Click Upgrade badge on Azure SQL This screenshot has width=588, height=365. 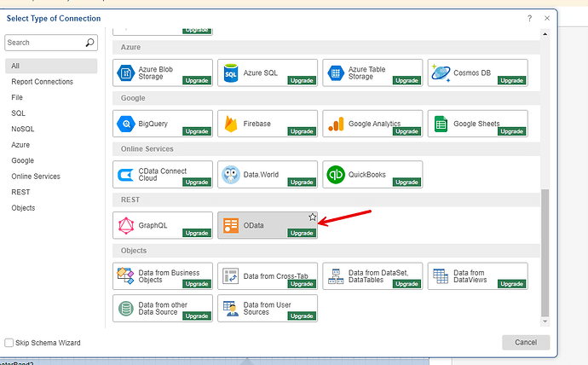302,81
